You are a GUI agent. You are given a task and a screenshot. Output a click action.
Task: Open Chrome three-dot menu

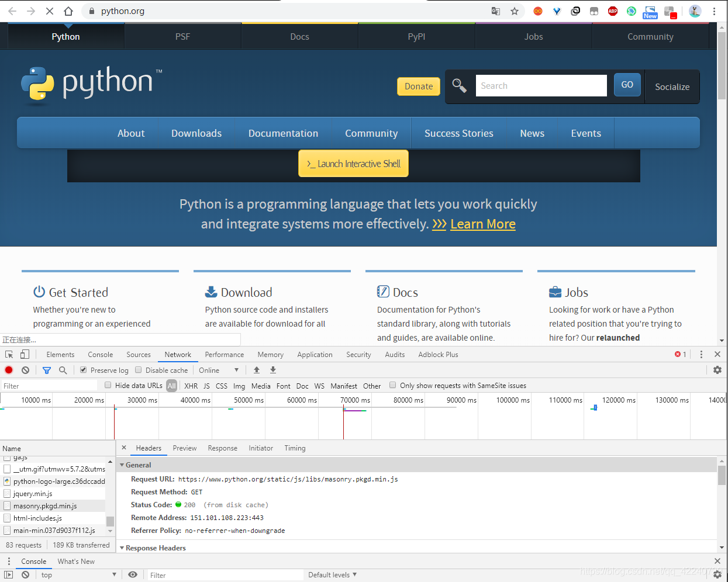pyautogui.click(x=714, y=11)
